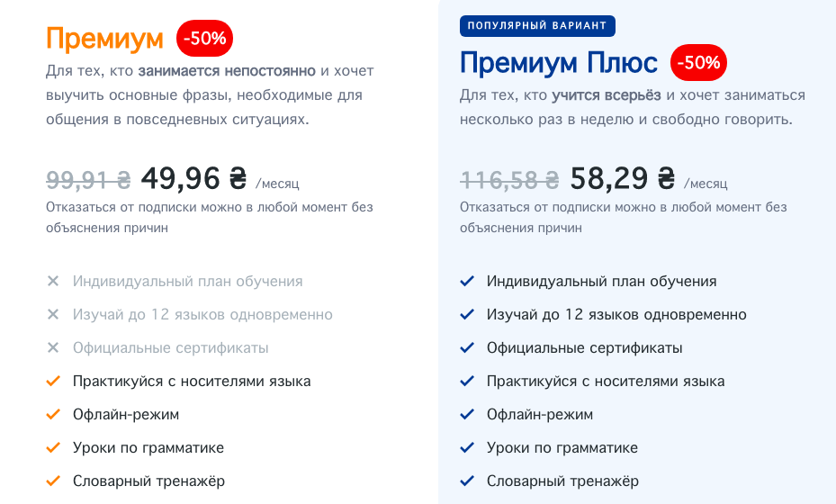Click the red -50% badge beside Премиум
The height and width of the screenshot is (504, 836).
[205, 39]
